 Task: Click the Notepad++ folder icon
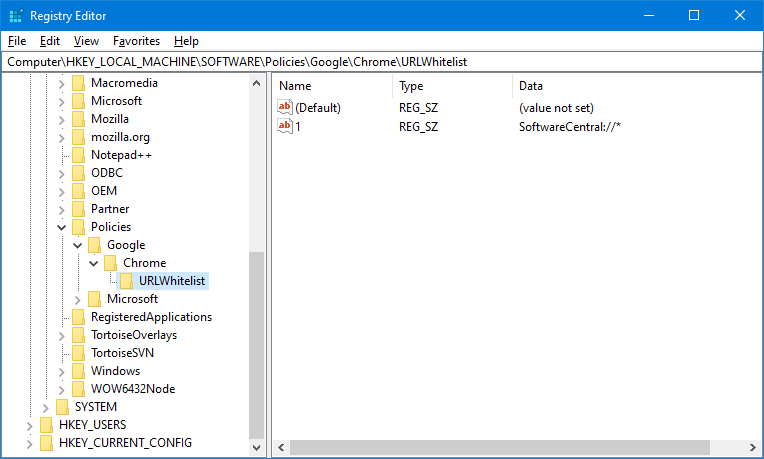pos(79,155)
